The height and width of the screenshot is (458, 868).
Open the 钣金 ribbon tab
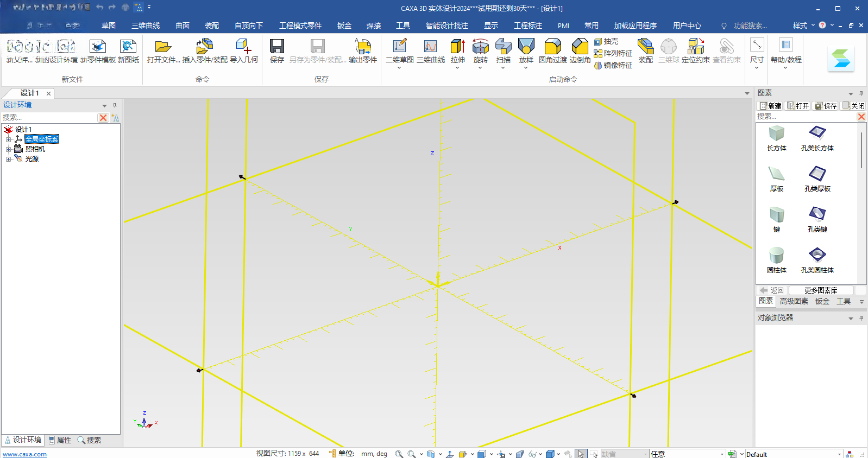[x=344, y=26]
